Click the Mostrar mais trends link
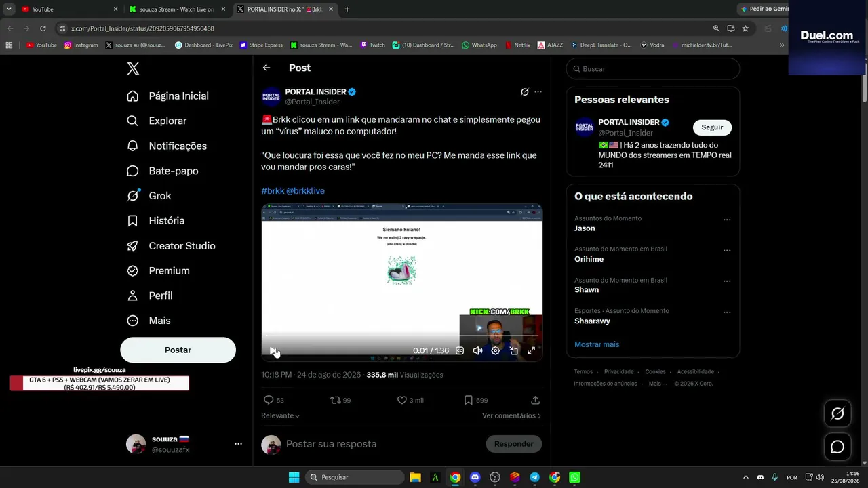This screenshot has height=488, width=868. coord(597,344)
